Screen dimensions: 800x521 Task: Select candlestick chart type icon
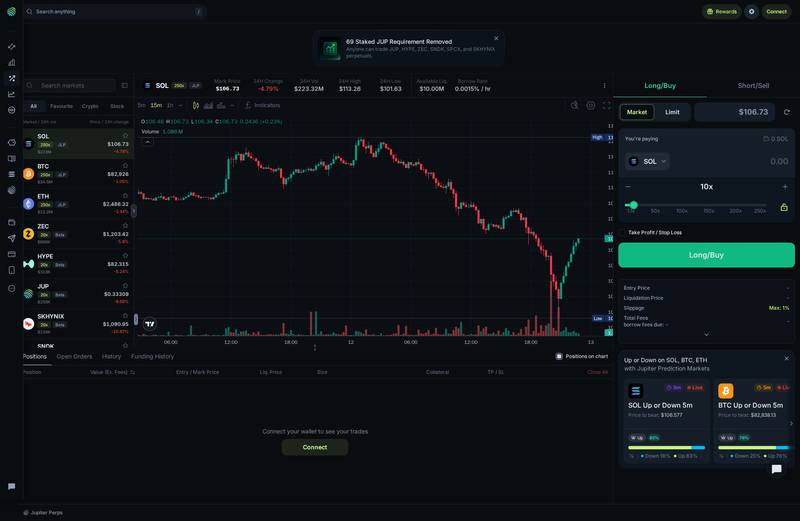coord(196,105)
